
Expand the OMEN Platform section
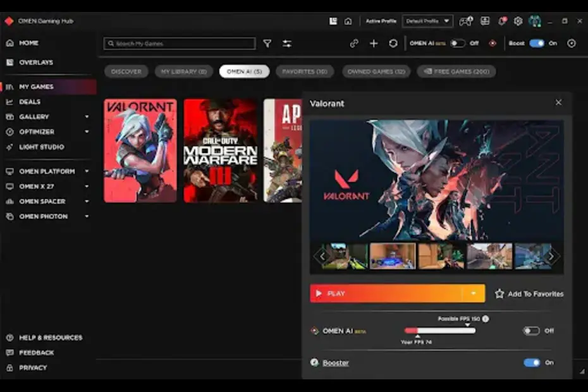(x=87, y=171)
